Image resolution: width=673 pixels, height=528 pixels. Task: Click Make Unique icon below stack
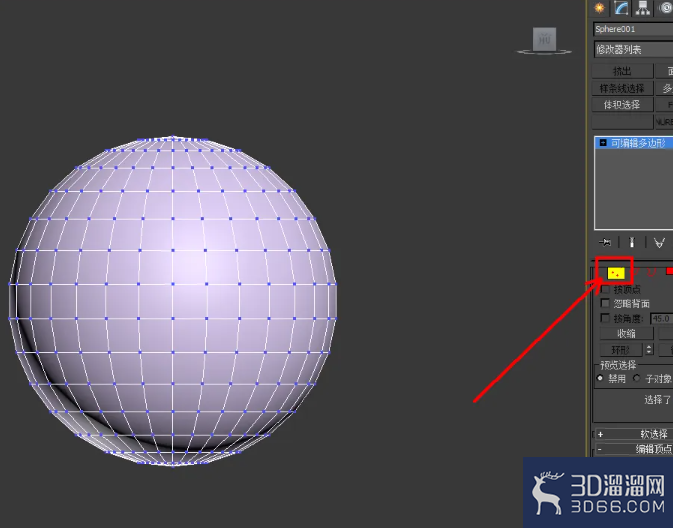coord(659,243)
